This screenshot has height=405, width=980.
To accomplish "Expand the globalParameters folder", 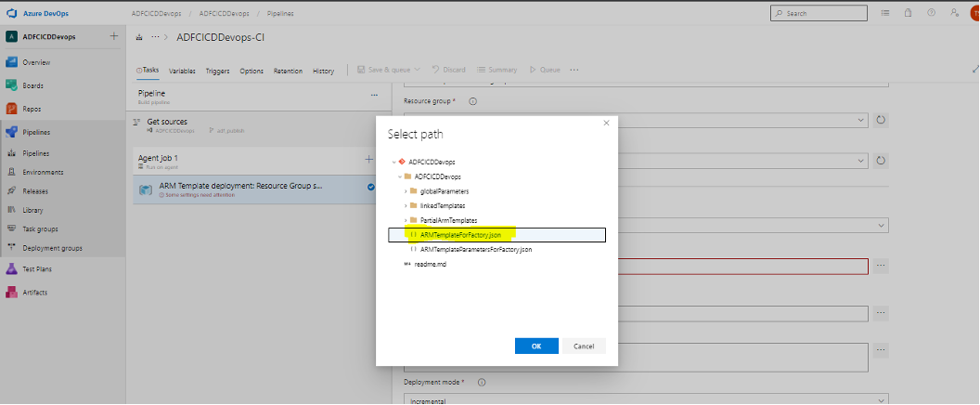I will tap(406, 191).
